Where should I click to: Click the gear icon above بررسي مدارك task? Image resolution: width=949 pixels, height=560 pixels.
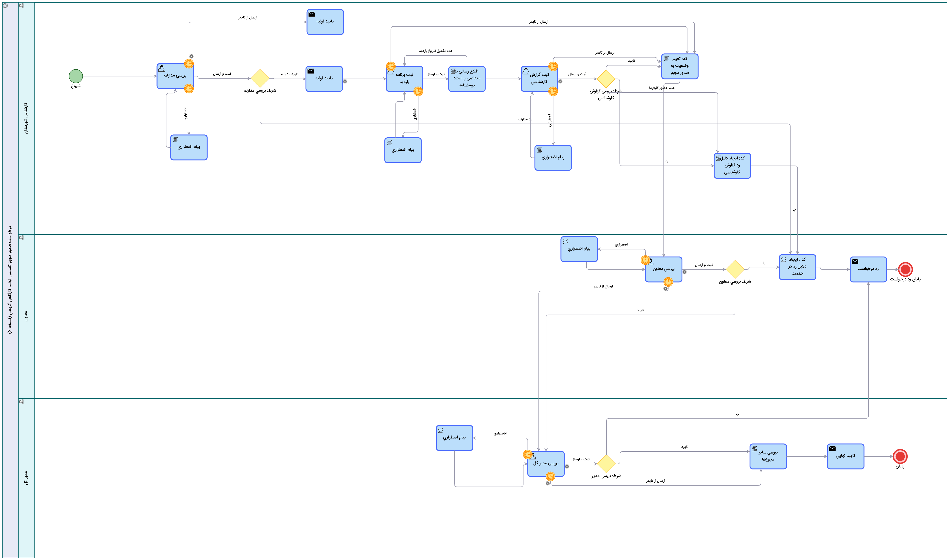[191, 56]
